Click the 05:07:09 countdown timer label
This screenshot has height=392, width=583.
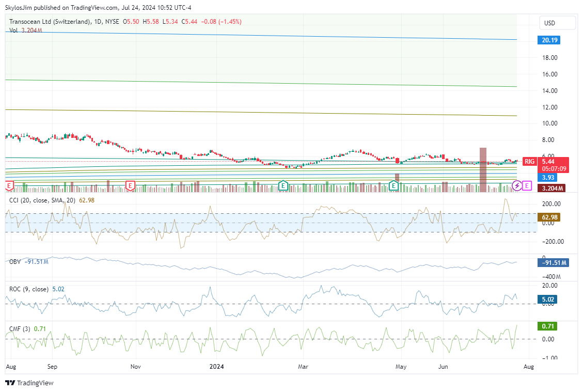coord(554,169)
